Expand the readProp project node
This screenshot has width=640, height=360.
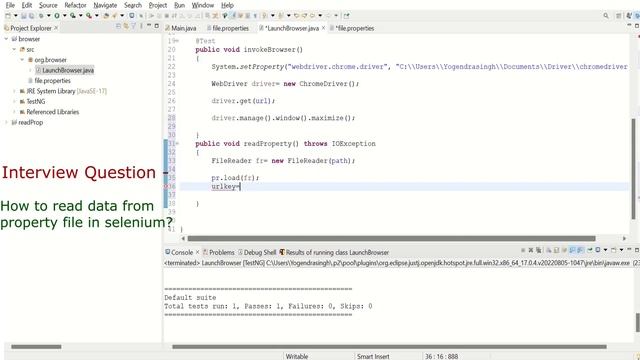click(x=6, y=122)
